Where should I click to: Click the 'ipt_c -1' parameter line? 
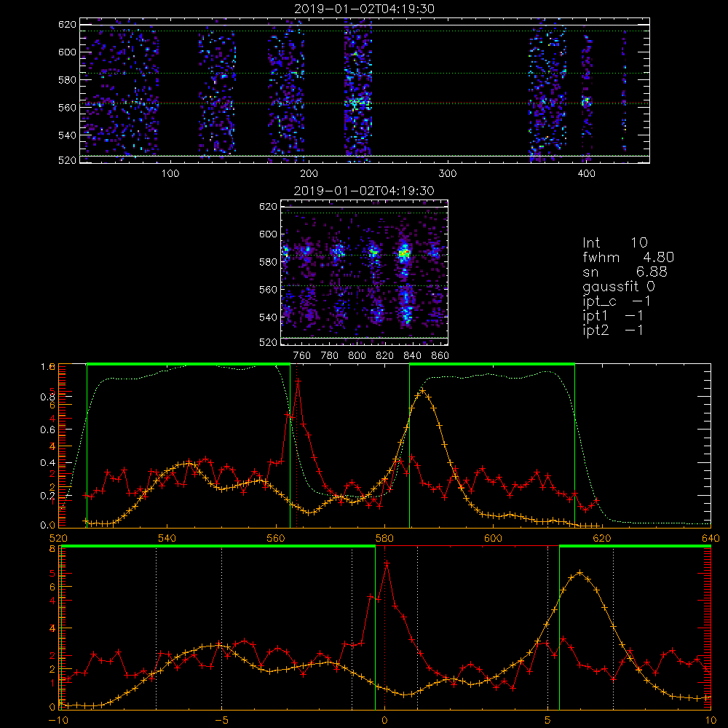pos(617,301)
